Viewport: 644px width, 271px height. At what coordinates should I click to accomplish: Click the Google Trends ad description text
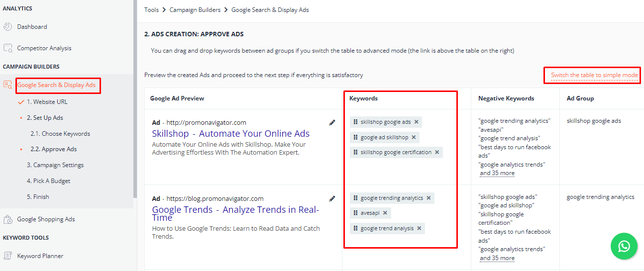(x=236, y=233)
